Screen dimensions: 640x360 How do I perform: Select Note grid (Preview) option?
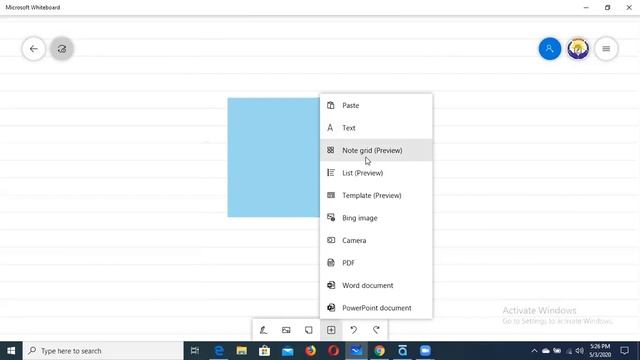376,150
